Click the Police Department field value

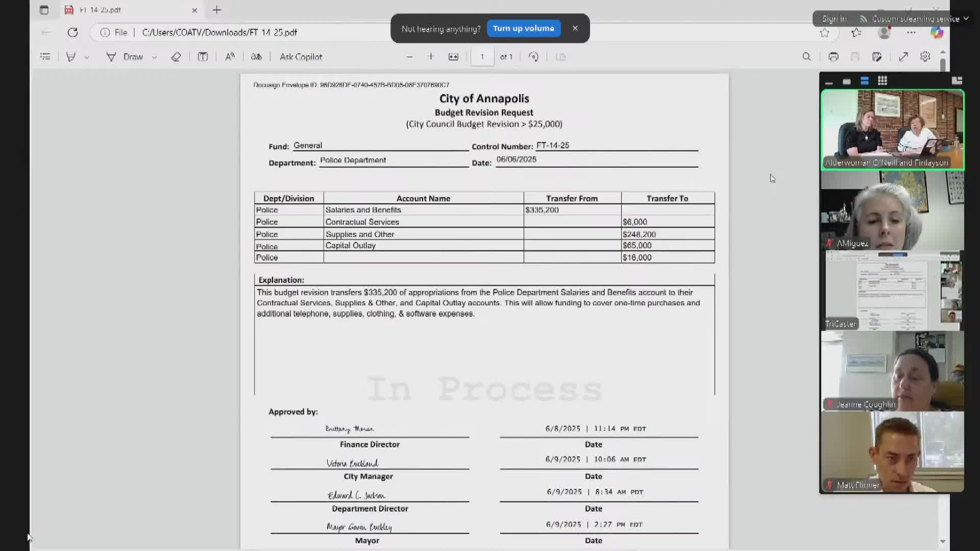coord(353,160)
